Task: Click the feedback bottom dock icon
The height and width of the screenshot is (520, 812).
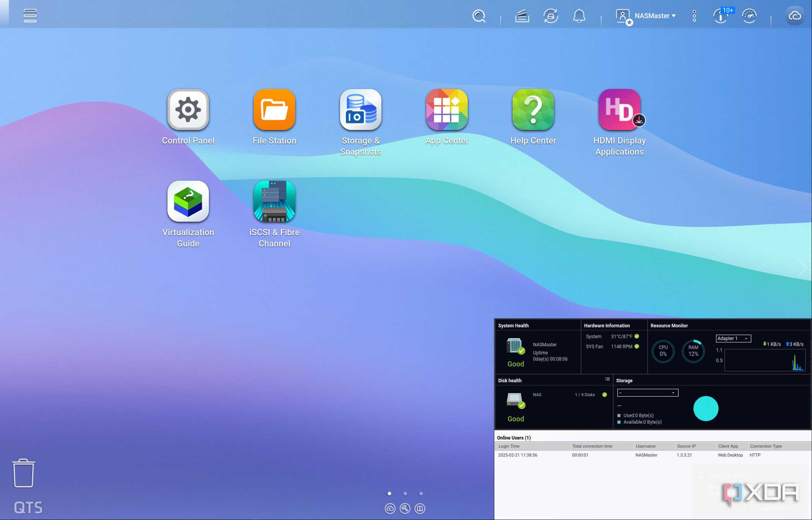Action: (x=420, y=508)
